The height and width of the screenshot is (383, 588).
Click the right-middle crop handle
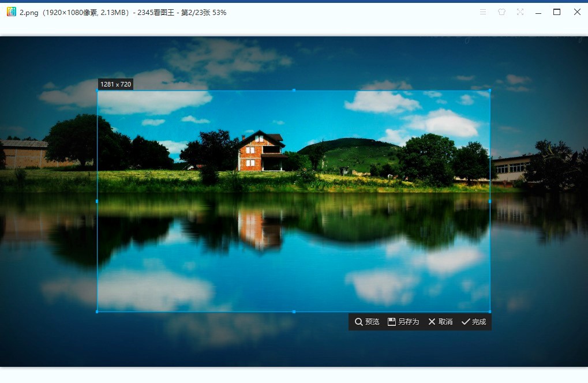(490, 201)
